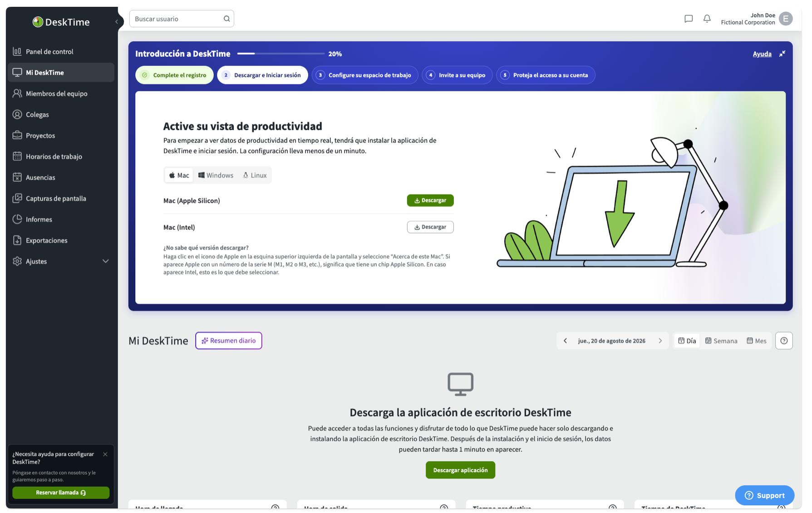Click the DeskTime logo
The height and width of the screenshot is (513, 812).
[61, 22]
